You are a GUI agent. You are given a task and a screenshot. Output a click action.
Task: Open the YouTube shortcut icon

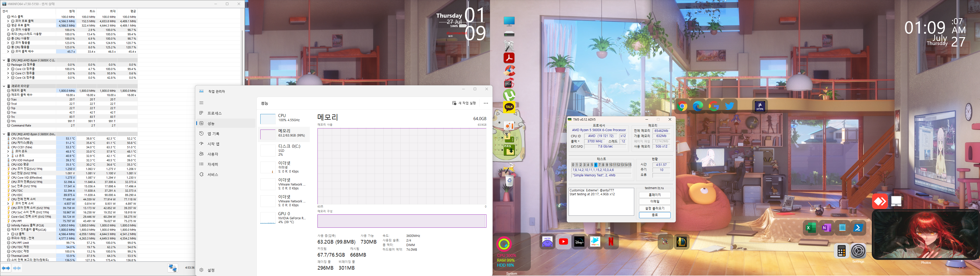563,242
